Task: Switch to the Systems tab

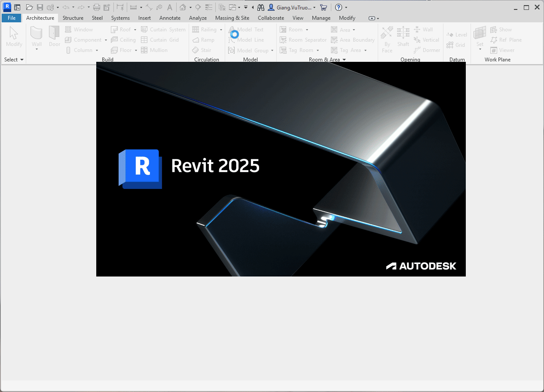Action: [x=120, y=18]
